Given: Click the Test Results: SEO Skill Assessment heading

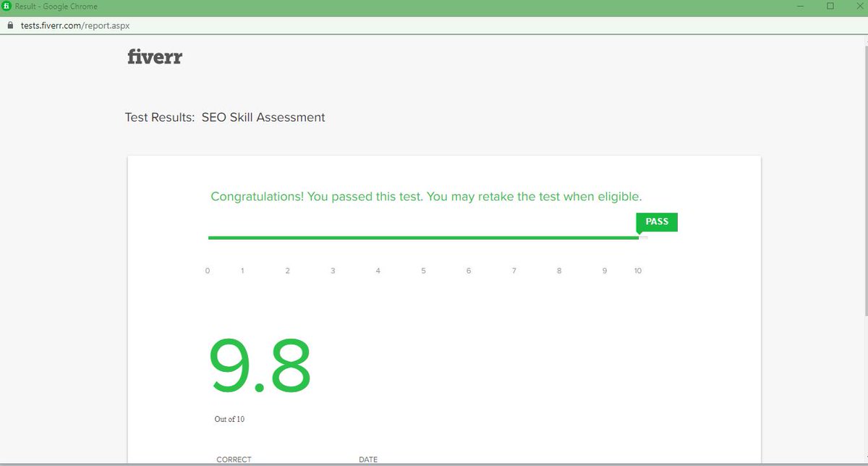Looking at the screenshot, I should (224, 117).
